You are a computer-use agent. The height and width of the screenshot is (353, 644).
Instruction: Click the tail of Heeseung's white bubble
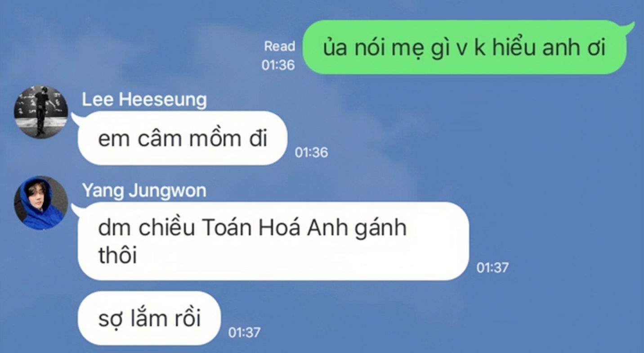[77, 119]
